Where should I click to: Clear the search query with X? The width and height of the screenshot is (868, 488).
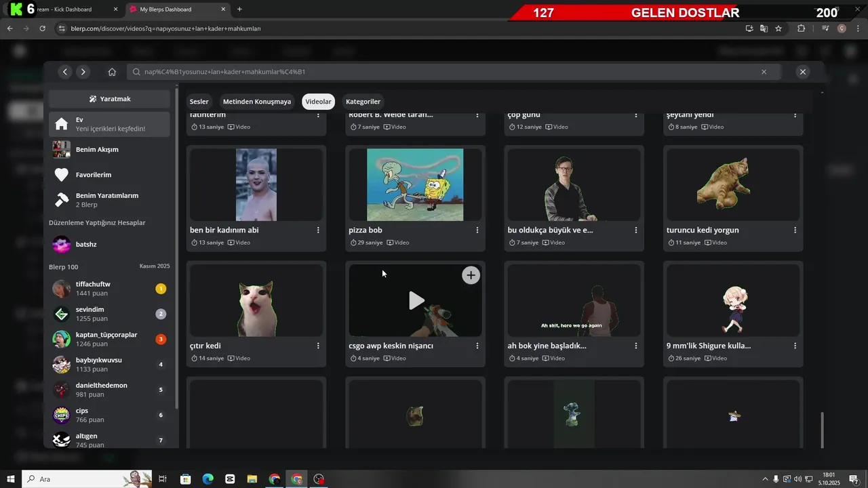click(764, 72)
